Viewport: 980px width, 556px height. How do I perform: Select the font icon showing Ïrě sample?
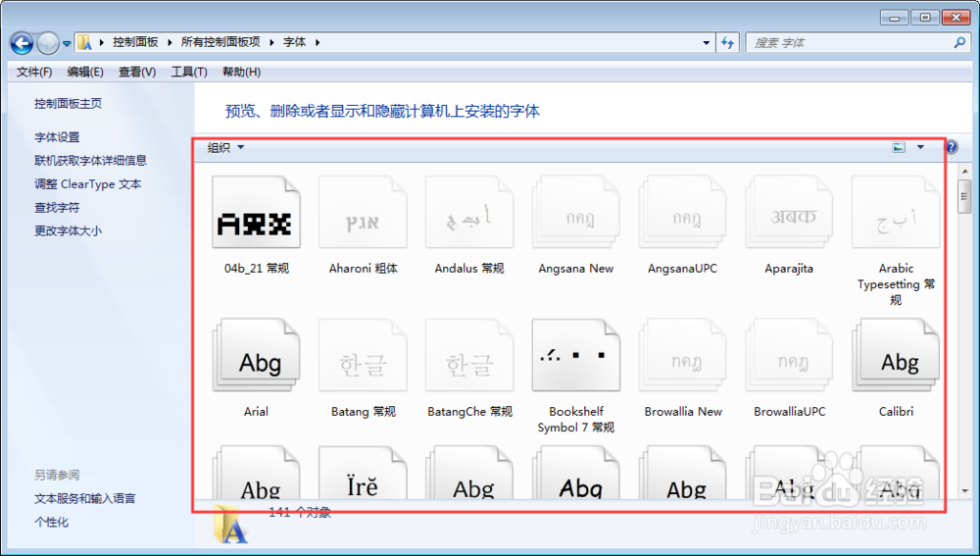(363, 473)
